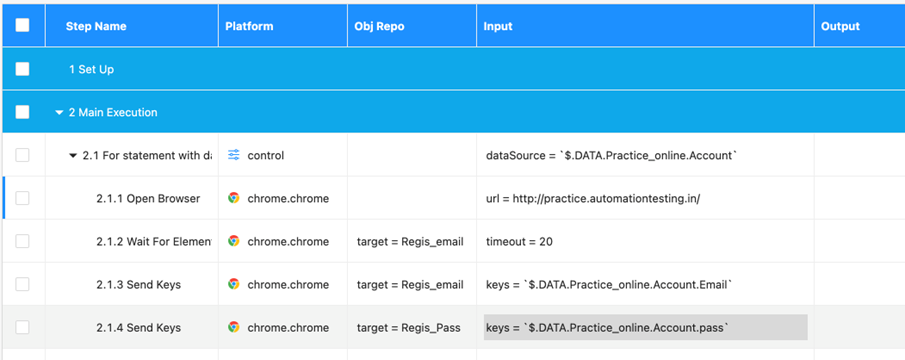Click target = Regis_email in Wait For Element row
Image resolution: width=905 pixels, height=360 pixels.
(x=410, y=242)
